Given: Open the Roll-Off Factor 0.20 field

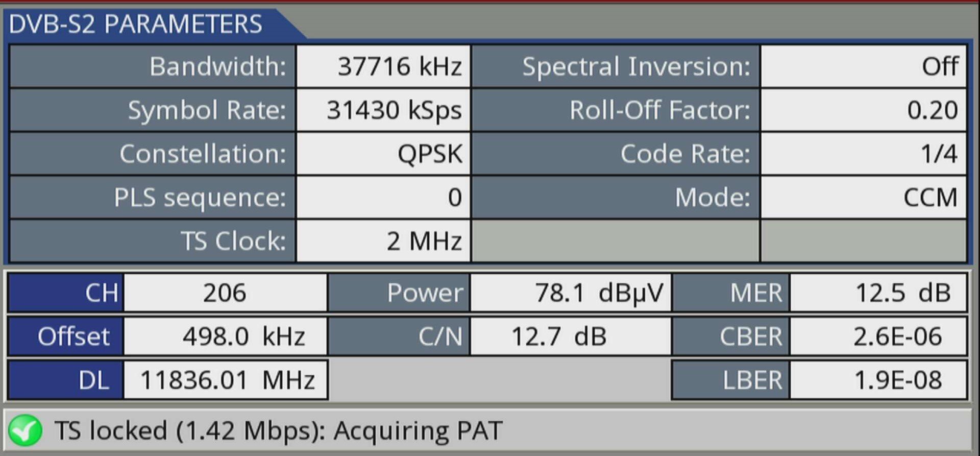Looking at the screenshot, I should (x=864, y=110).
